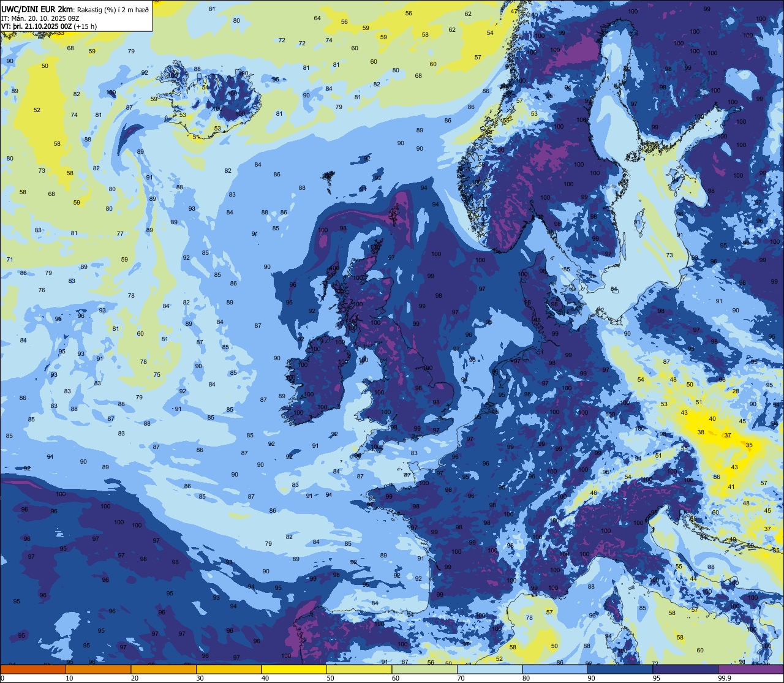The width and height of the screenshot is (784, 683).
Task: Click the 95 tick label on the legend
Action: (x=657, y=678)
